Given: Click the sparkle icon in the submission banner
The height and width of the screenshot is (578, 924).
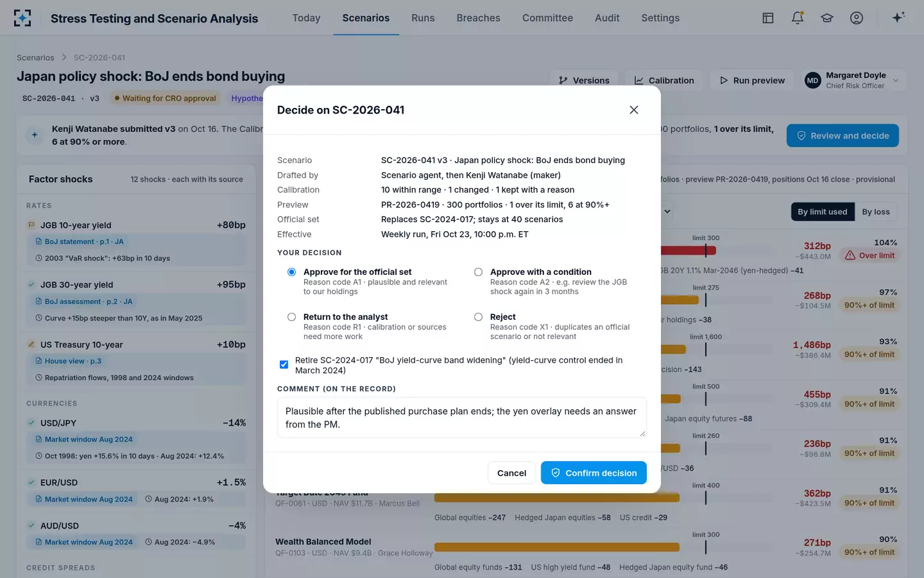Looking at the screenshot, I should coord(35,135).
